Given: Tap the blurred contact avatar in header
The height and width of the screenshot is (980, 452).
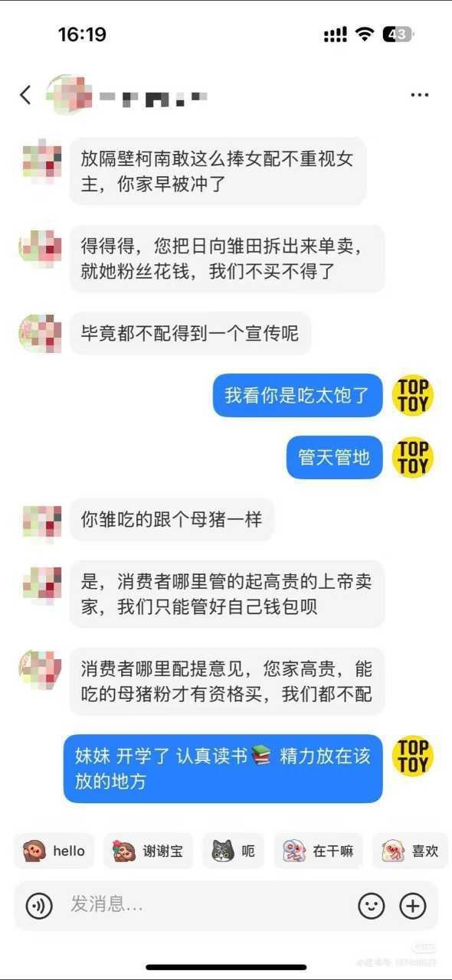Looking at the screenshot, I should [x=68, y=95].
